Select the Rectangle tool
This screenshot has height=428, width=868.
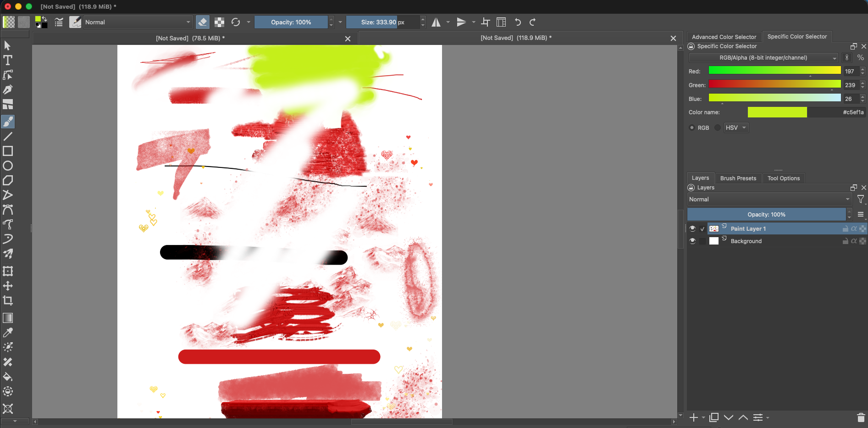click(x=8, y=151)
